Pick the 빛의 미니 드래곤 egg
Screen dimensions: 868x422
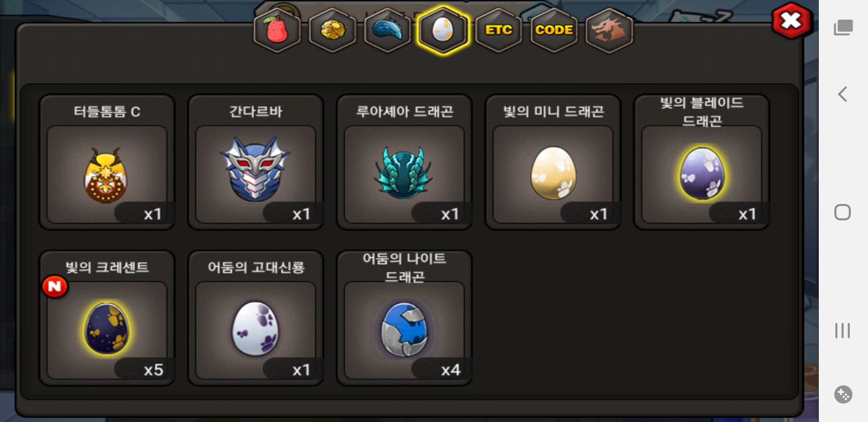(553, 162)
